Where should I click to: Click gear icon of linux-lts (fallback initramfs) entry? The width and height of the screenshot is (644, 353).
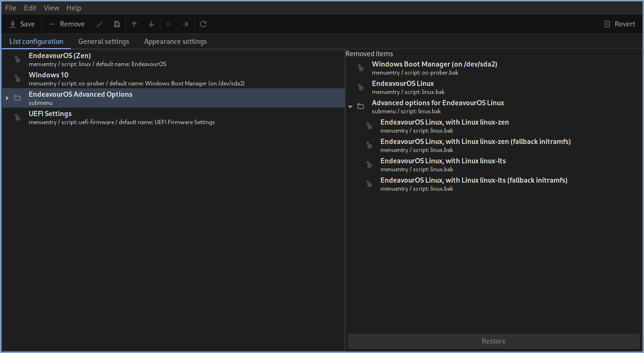[x=370, y=184]
